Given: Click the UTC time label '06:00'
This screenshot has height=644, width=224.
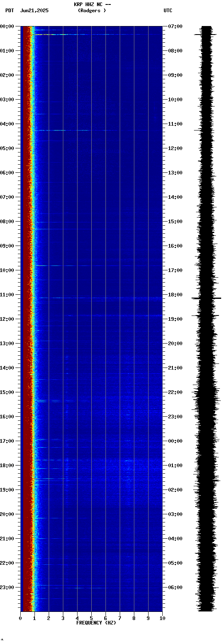Looking at the screenshot, I should 175,587.
